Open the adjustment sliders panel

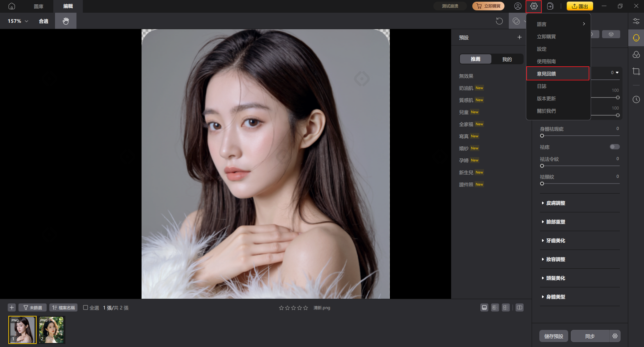pos(636,21)
